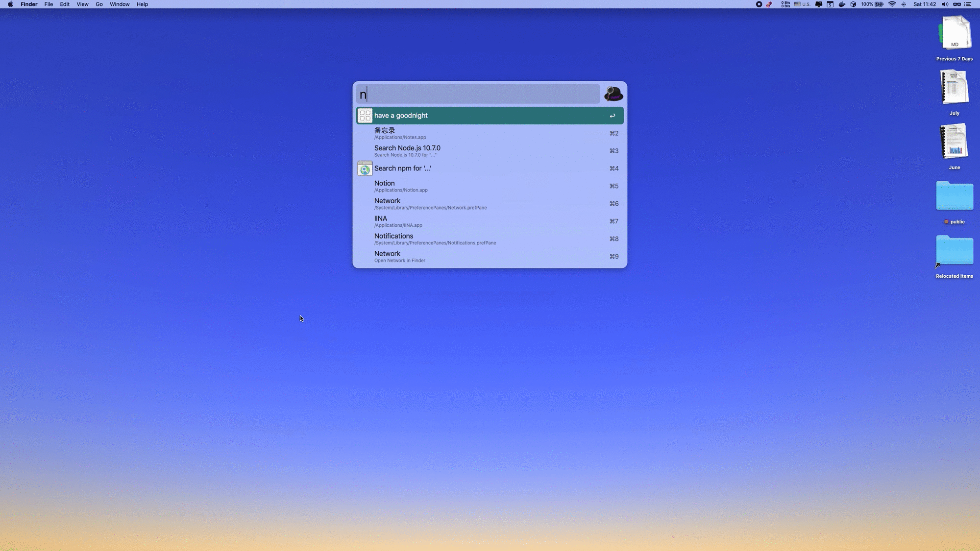
Task: Choose Open Network in Finder result
Action: pyautogui.click(x=490, y=257)
